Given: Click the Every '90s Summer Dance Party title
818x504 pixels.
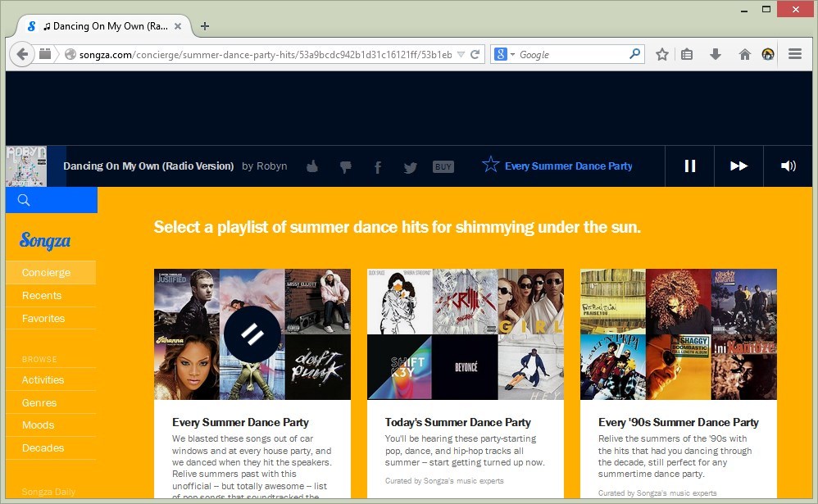Looking at the screenshot, I should [x=678, y=422].
